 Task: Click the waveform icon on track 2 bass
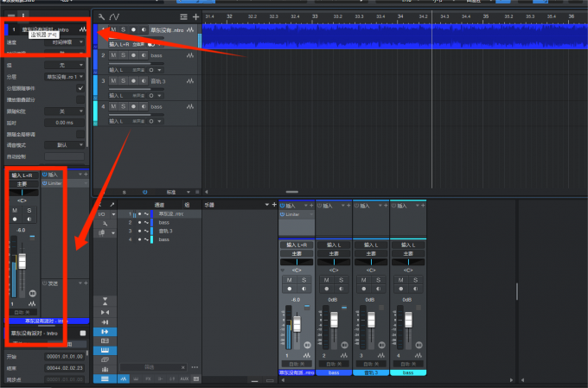[191, 55]
